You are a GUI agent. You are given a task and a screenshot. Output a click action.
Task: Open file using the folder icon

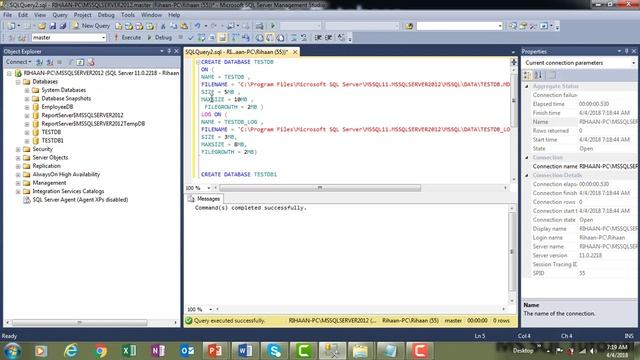pyautogui.click(x=42, y=26)
